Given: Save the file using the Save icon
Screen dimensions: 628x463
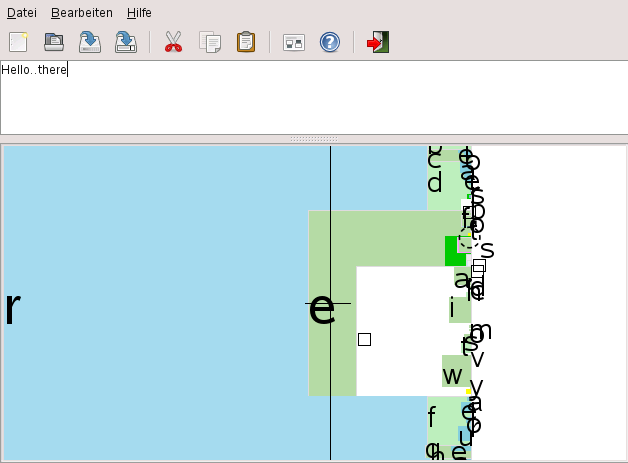Looking at the screenshot, I should (x=90, y=42).
